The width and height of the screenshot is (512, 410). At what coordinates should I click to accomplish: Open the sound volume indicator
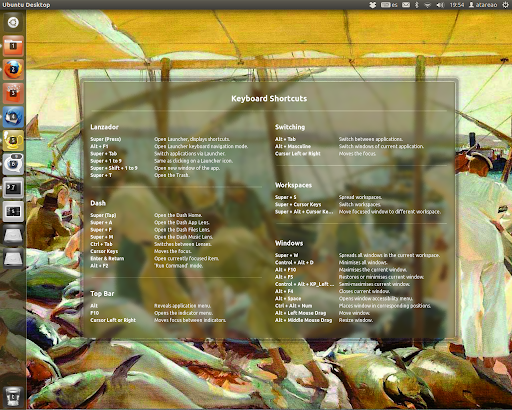(440, 5)
